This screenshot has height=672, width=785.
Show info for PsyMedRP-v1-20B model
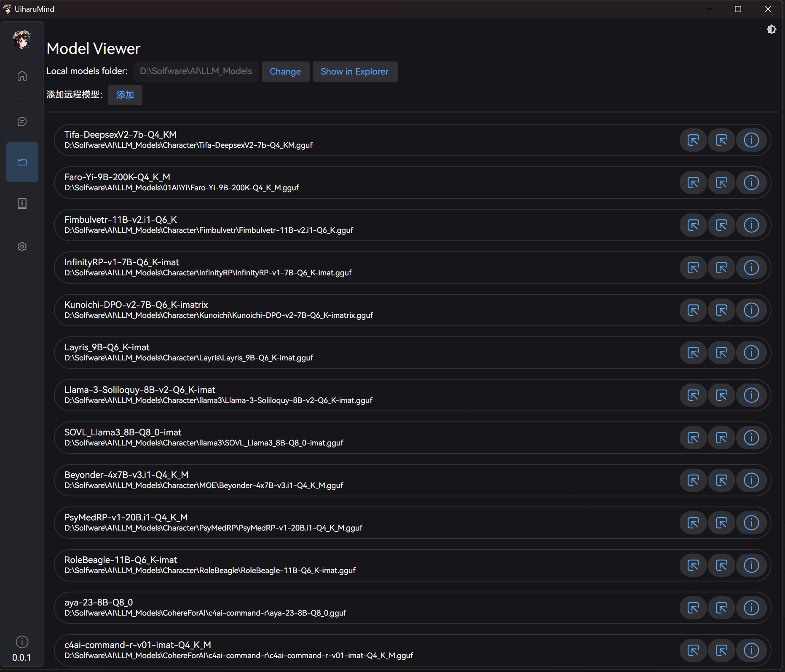(751, 523)
